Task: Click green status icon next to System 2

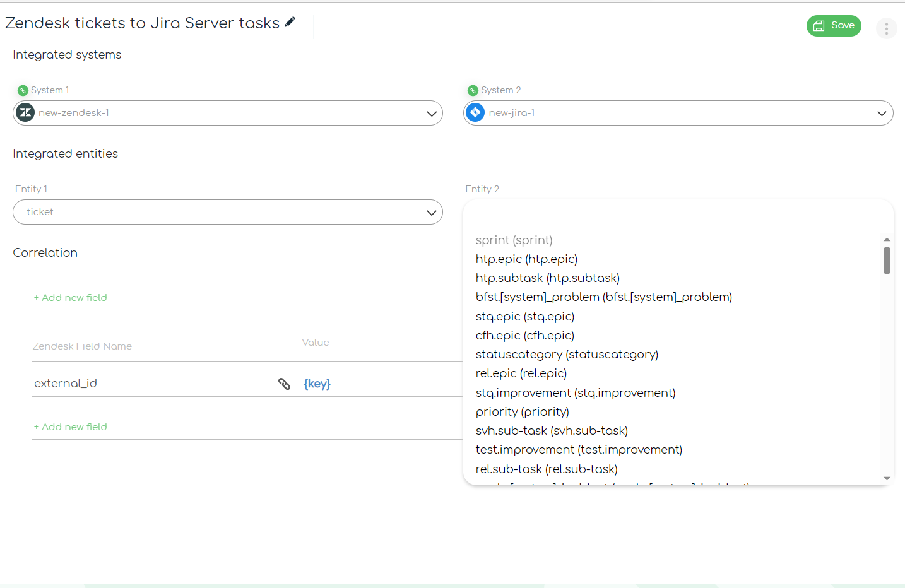Action: (x=473, y=90)
